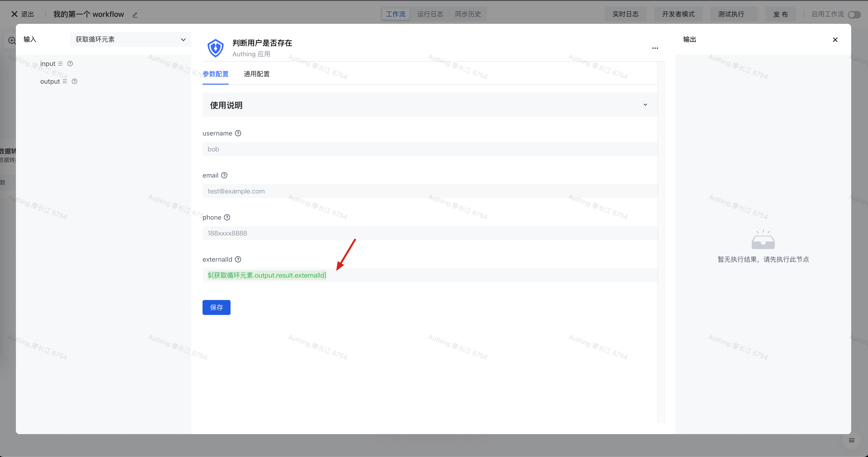Click the list icon next to input

(60, 63)
